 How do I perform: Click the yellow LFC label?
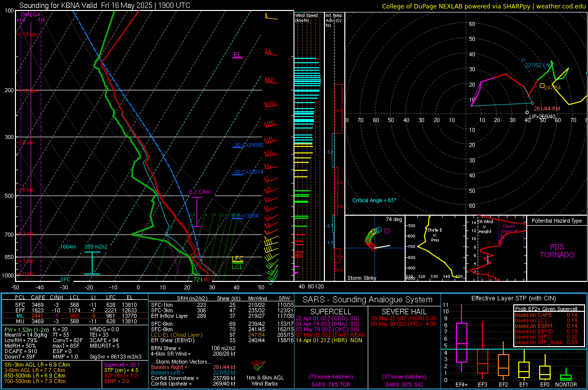coord(237,259)
